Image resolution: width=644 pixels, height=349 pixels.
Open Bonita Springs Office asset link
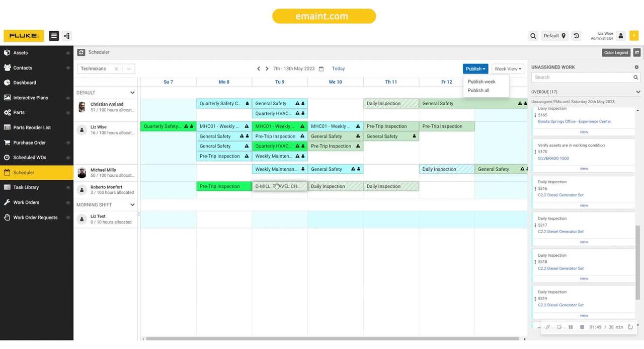(575, 122)
